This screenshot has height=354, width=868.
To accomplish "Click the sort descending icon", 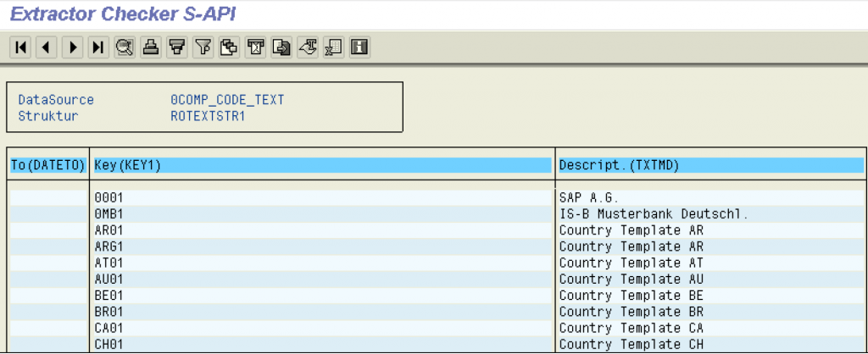I will 176,47.
